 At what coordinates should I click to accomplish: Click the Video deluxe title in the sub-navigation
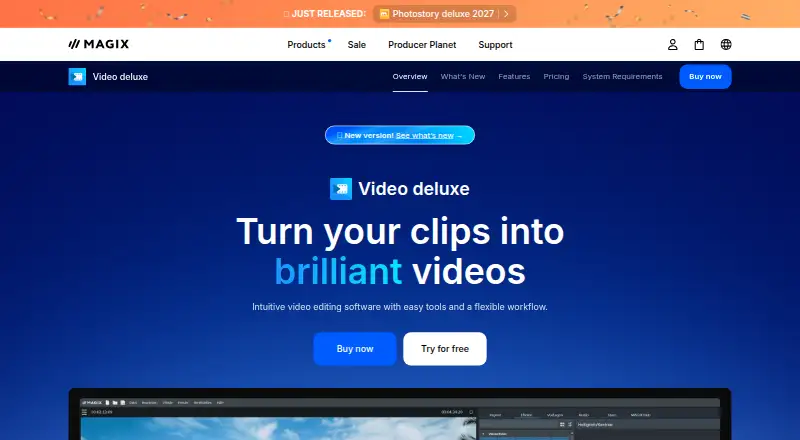click(x=120, y=77)
